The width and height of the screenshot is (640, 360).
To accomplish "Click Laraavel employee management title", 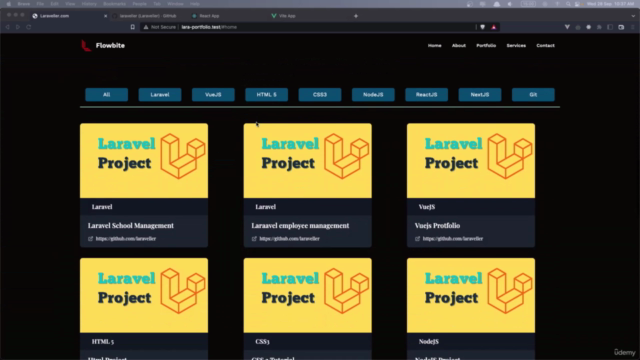I will coord(300,226).
